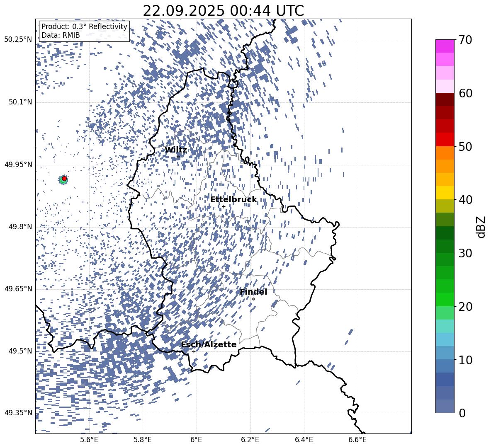Click the map title '22.09.2025 00:44 UTC'
Viewport: 491px width, 448px height.
point(223,11)
